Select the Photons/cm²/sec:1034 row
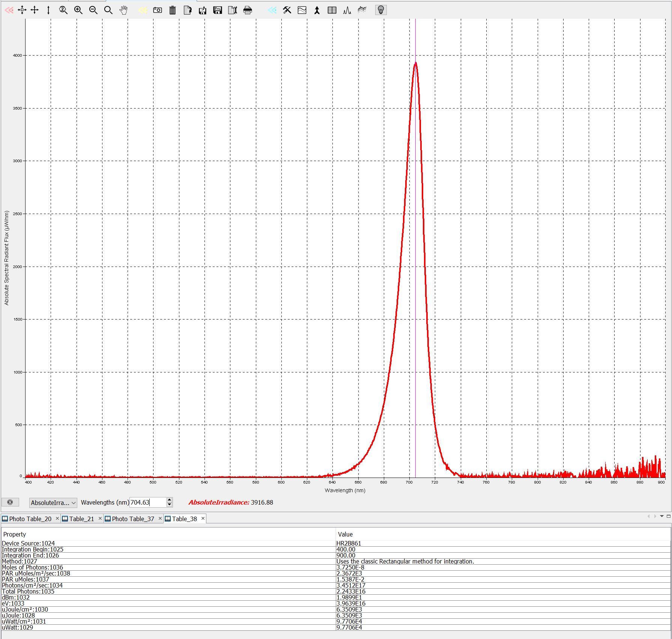672x639 pixels. [x=336, y=585]
